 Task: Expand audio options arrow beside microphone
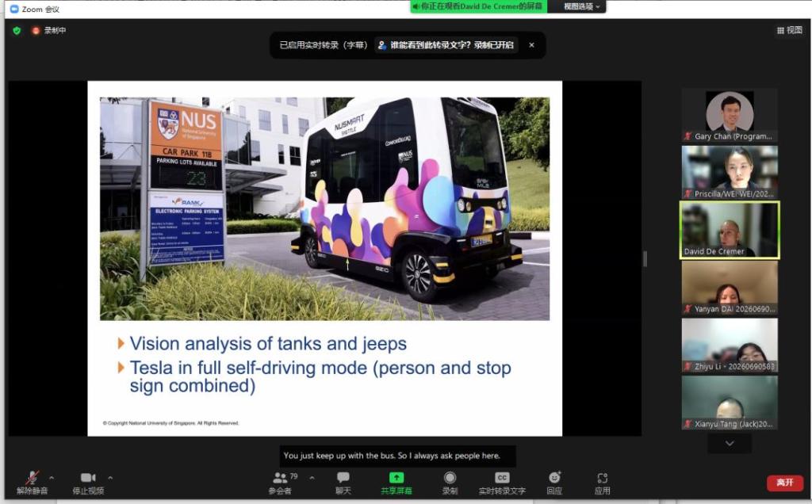point(52,478)
